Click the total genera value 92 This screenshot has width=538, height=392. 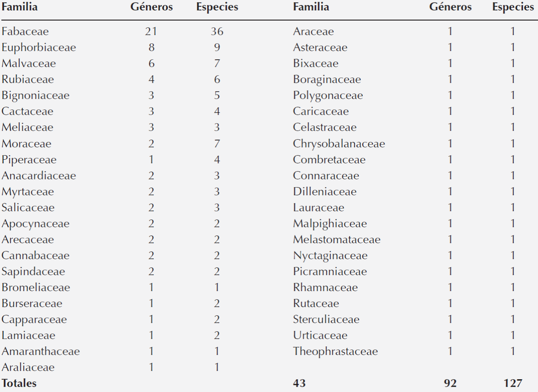click(450, 383)
